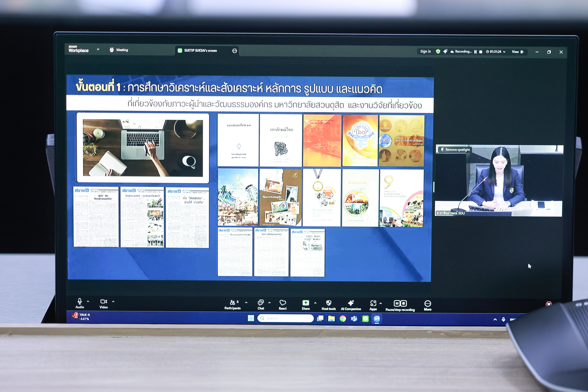The height and width of the screenshot is (392, 588).
Task: Click Remove spotlight on speaker video
Action: 455,150
